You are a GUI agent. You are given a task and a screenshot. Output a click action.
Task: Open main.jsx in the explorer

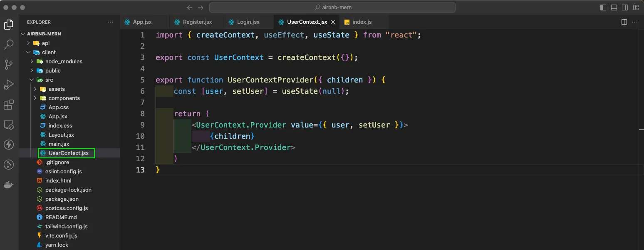pyautogui.click(x=69, y=144)
